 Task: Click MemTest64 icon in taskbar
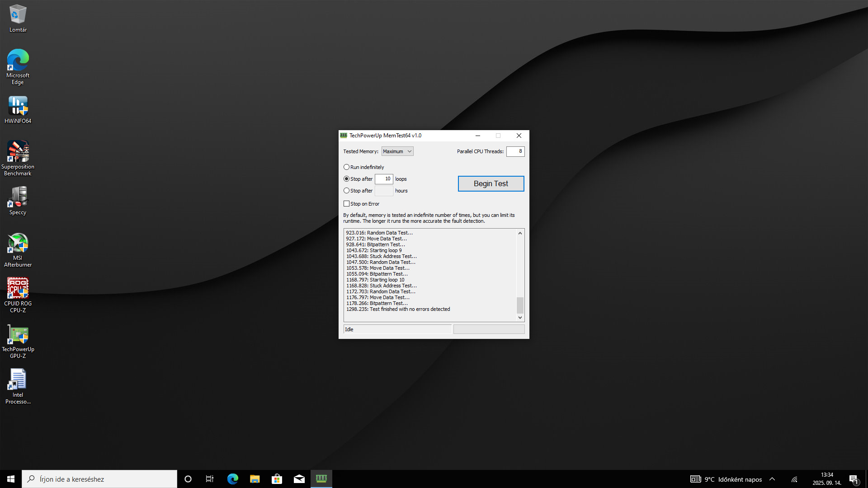click(321, 479)
